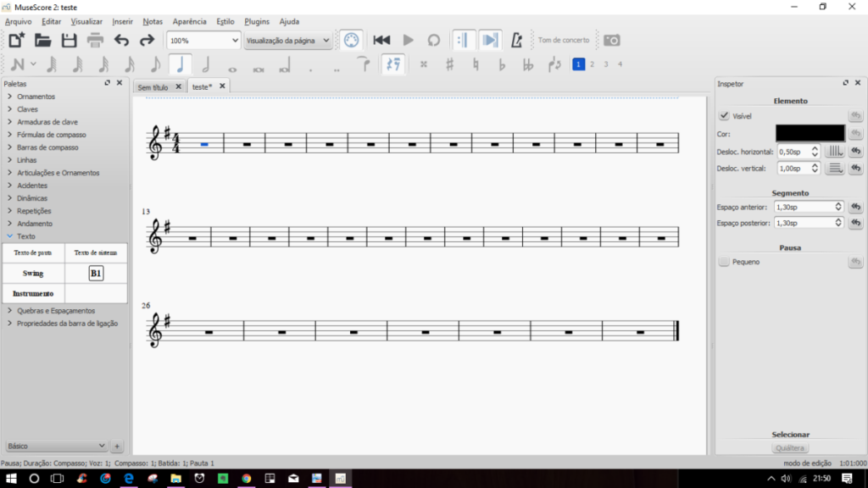Click the black Cor color swatch
This screenshot has width=868, height=488.
(810, 133)
